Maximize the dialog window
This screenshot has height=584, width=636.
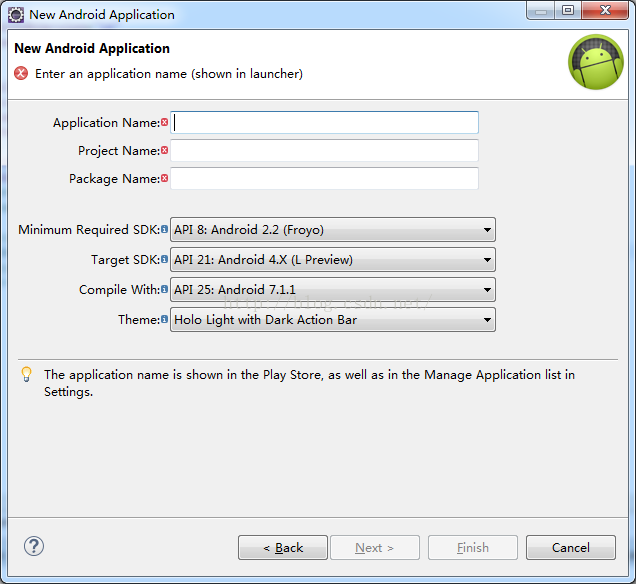coord(568,10)
